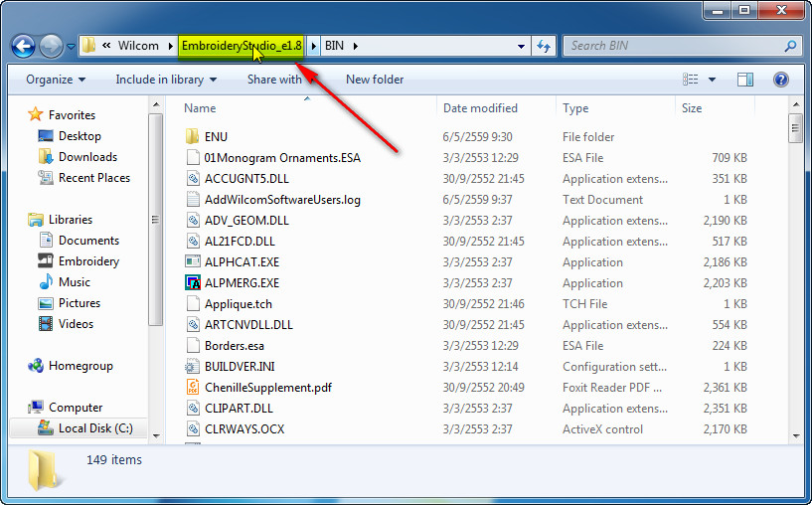Viewport: 812px width, 505px height.
Task: Change your view with the view icon
Action: tap(691, 80)
